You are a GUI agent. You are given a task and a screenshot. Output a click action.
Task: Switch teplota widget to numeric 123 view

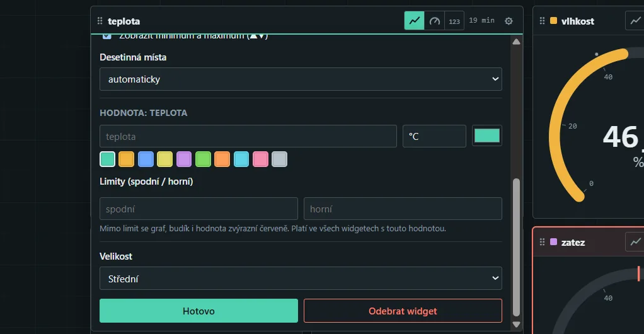click(x=454, y=21)
